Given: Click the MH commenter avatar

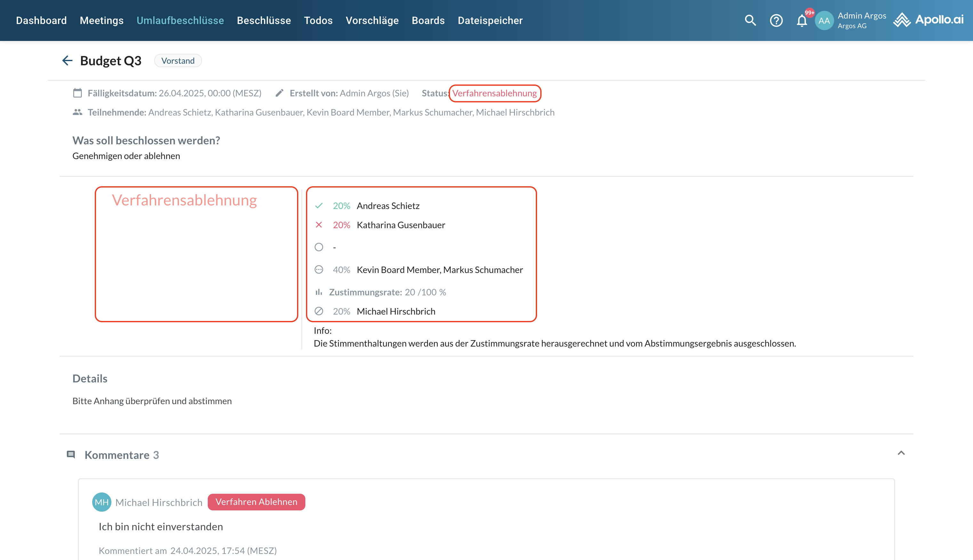Looking at the screenshot, I should 101,502.
